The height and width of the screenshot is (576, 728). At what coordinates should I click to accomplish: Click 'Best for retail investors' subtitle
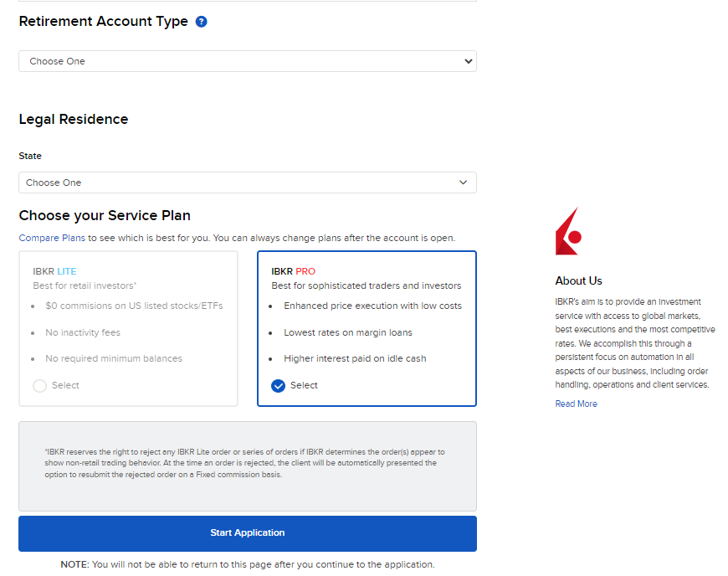click(x=85, y=285)
